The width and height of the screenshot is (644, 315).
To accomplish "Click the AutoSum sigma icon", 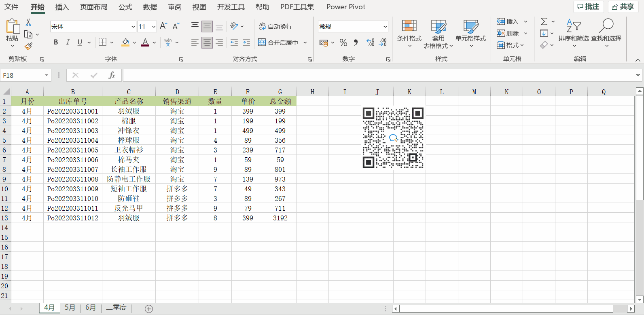I will point(544,21).
